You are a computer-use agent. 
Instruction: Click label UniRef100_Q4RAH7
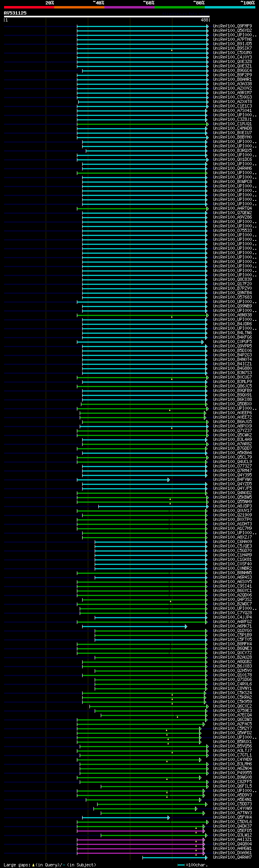232,857
